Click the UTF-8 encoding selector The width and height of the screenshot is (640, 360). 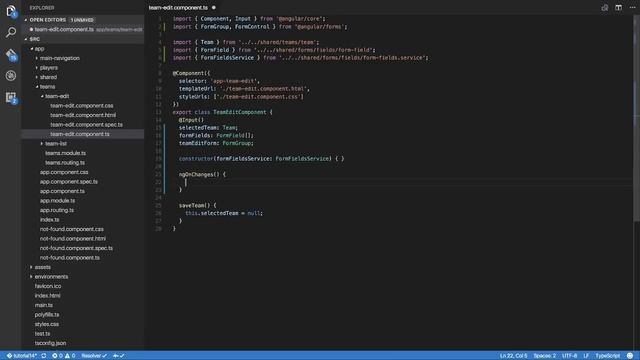569,356
